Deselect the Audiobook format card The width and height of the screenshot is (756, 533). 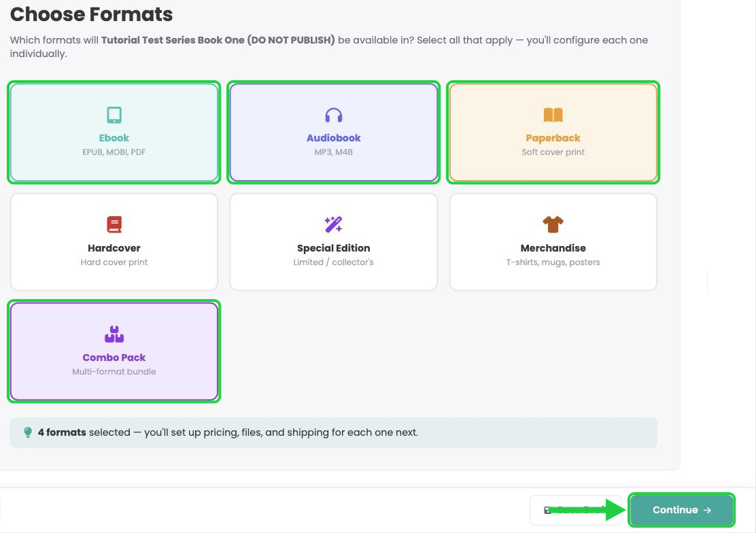click(x=334, y=132)
